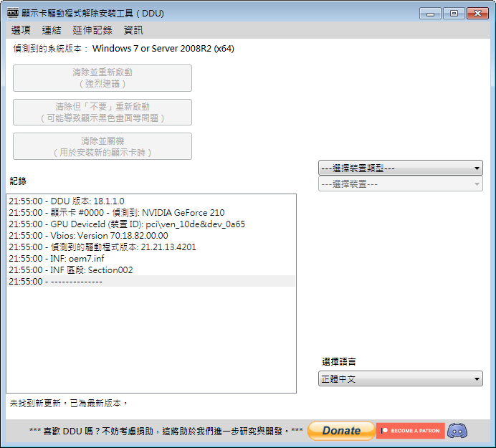Click the Become a Patron button
The image size is (496, 448).
tap(410, 431)
